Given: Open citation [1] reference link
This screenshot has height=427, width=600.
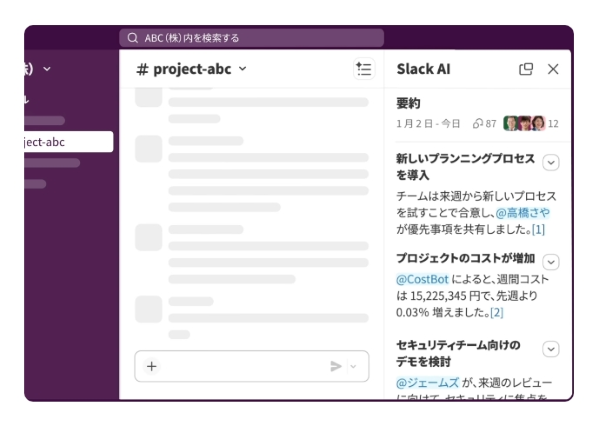Looking at the screenshot, I should coord(538,229).
